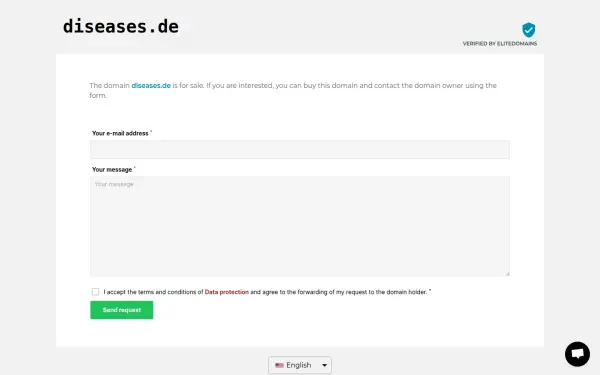Click the VERIFIED BY ELITEDOMAINS text
This screenshot has height=375, width=600.
[x=500, y=44]
